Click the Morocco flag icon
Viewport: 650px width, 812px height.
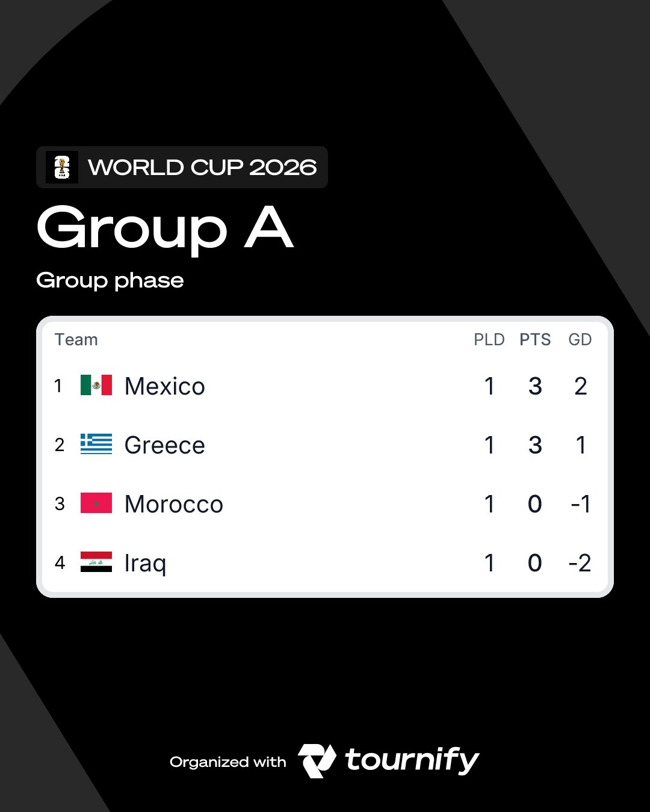click(x=96, y=503)
